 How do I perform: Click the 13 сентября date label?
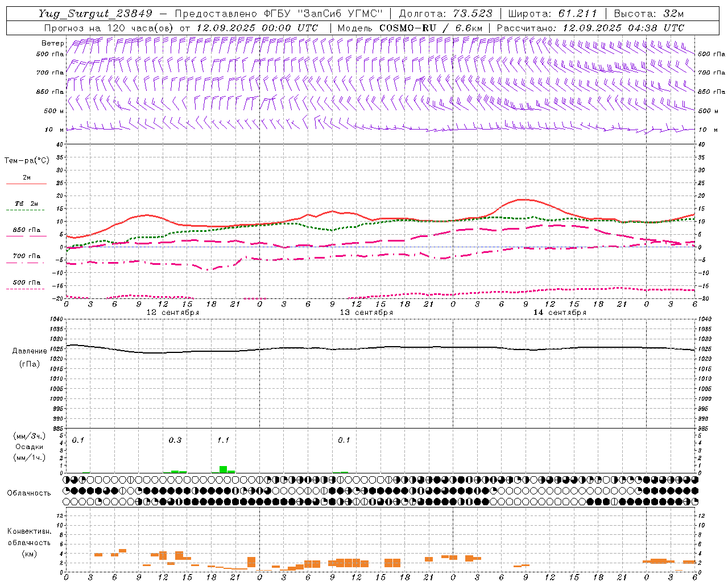click(366, 313)
